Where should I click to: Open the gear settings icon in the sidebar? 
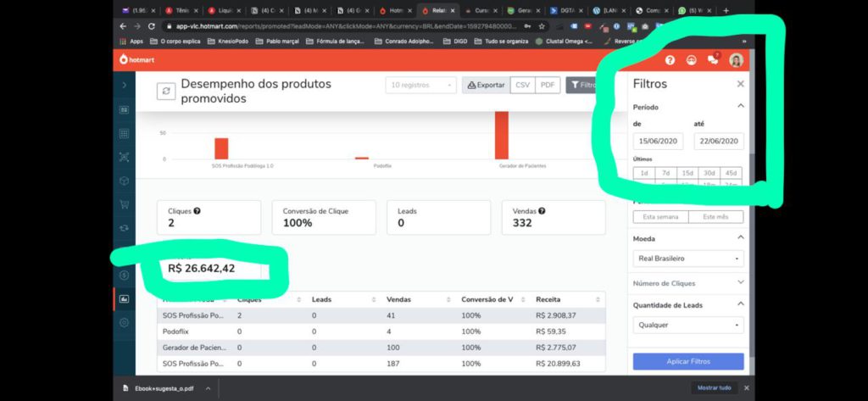(x=124, y=322)
